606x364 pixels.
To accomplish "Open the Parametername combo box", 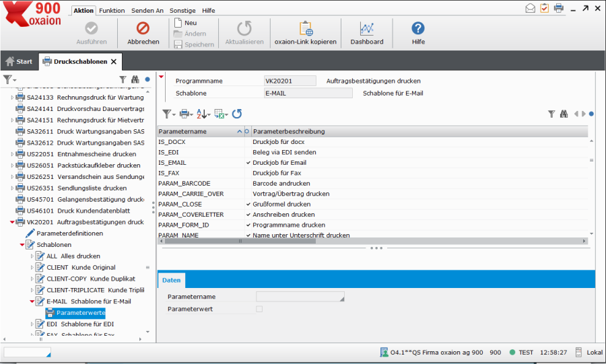I will click(300, 297).
